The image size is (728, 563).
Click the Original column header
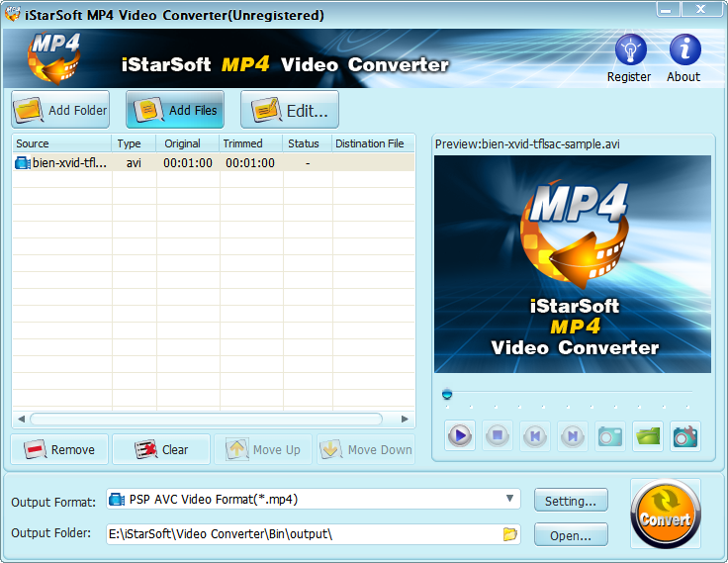pos(188,143)
